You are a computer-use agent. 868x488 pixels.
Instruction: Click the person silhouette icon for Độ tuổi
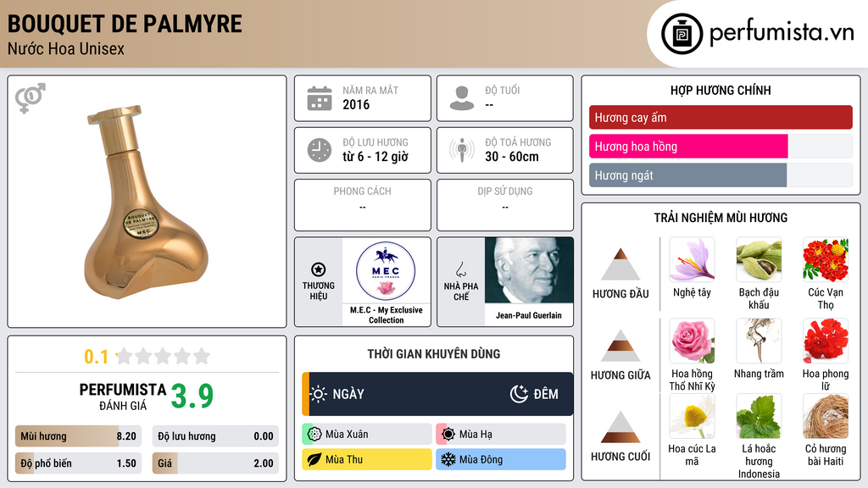[x=462, y=98]
